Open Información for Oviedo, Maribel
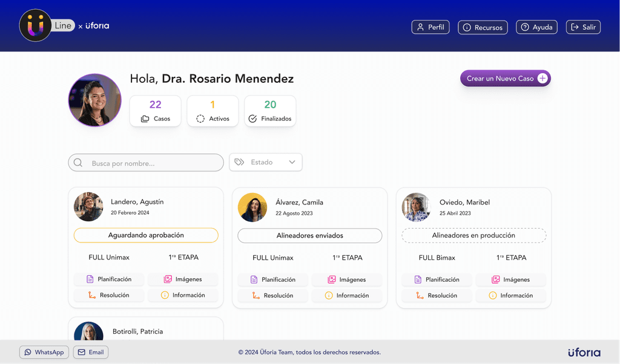 pyautogui.click(x=511, y=295)
